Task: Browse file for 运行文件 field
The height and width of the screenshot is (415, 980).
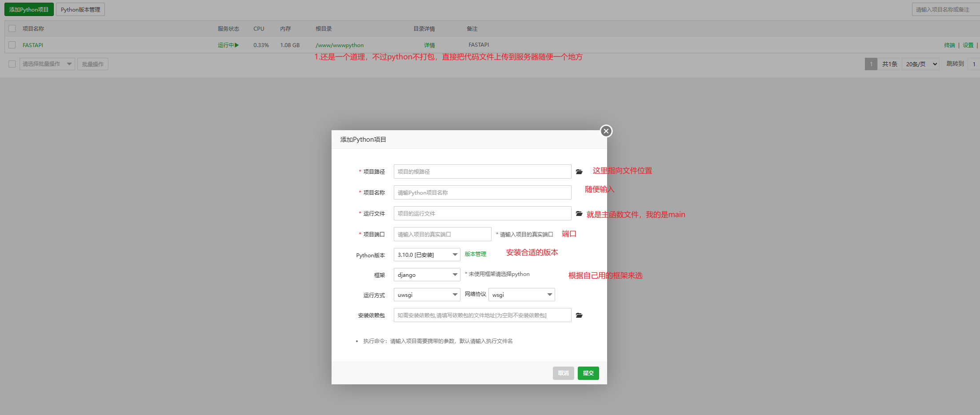Action: (579, 214)
